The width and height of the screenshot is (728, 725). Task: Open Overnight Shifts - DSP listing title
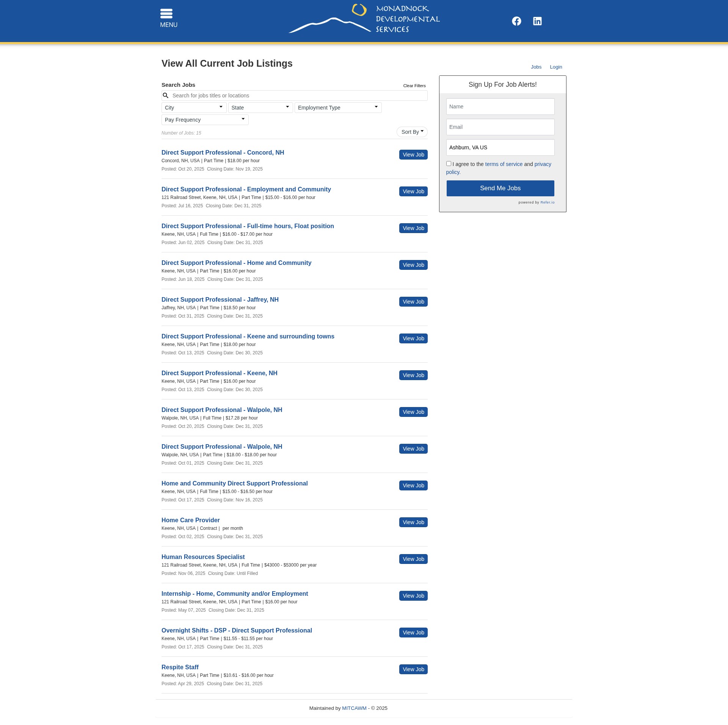click(237, 630)
